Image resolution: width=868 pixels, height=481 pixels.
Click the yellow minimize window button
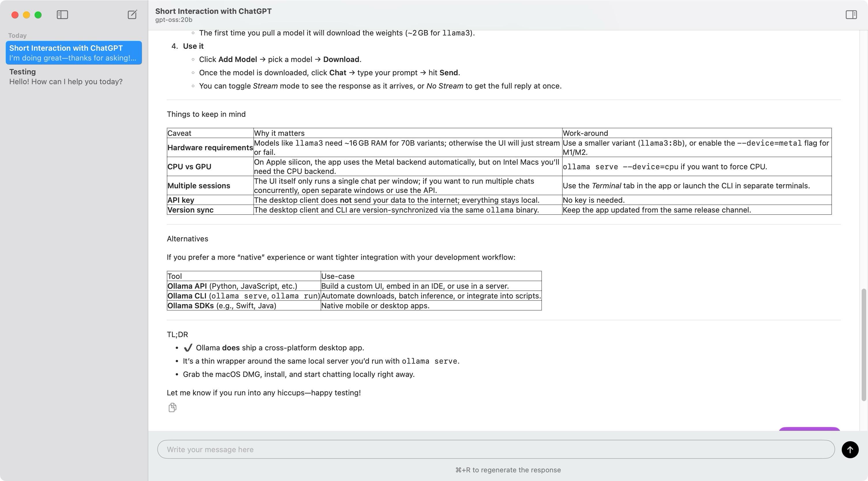click(27, 15)
